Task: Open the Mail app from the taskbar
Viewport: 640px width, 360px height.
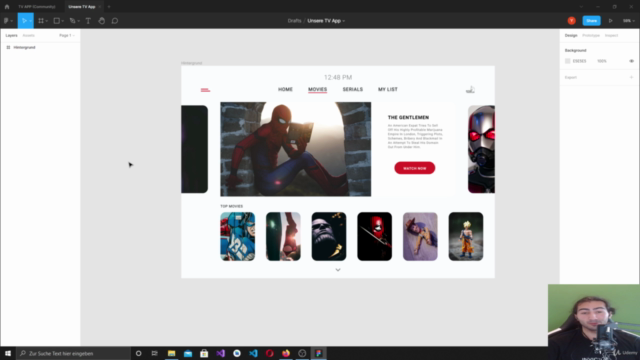Action: (x=188, y=353)
